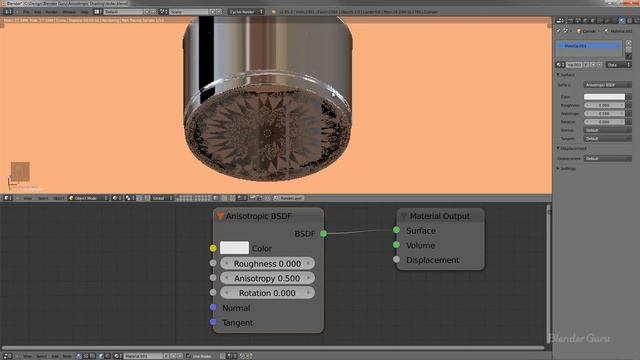Add a material slot with plus icon
640x360 pixels.
(629, 43)
